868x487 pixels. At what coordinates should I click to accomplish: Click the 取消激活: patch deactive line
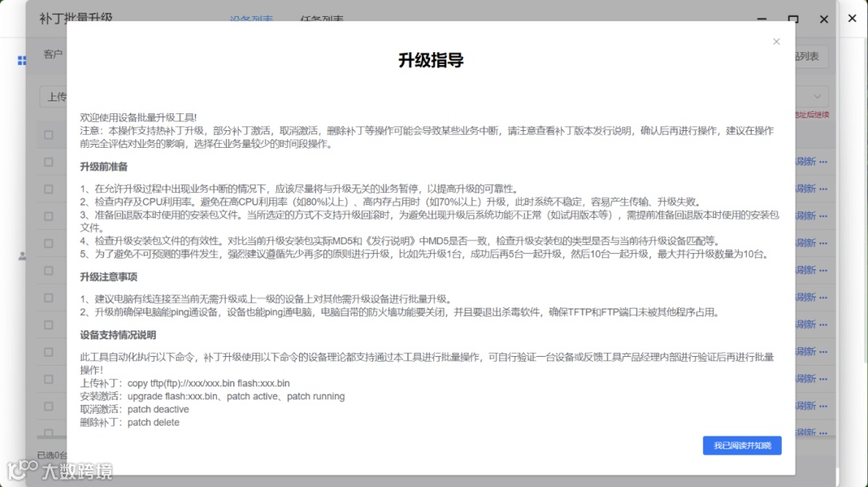pyautogui.click(x=134, y=410)
